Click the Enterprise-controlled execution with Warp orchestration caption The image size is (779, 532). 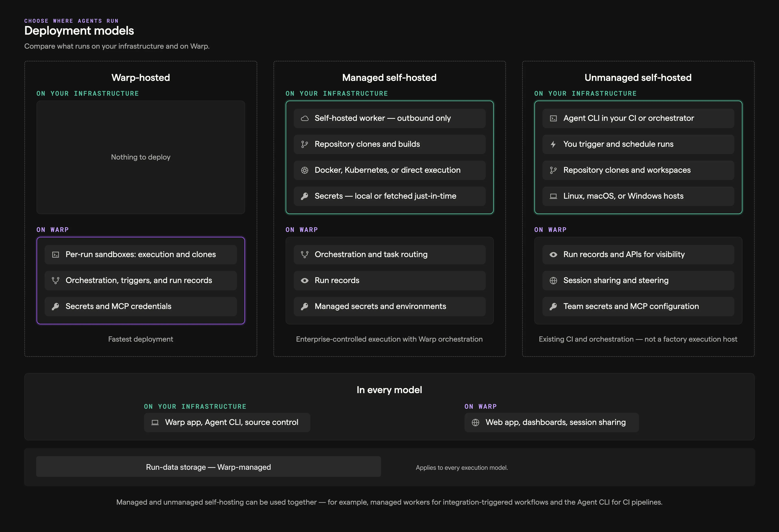coord(389,339)
